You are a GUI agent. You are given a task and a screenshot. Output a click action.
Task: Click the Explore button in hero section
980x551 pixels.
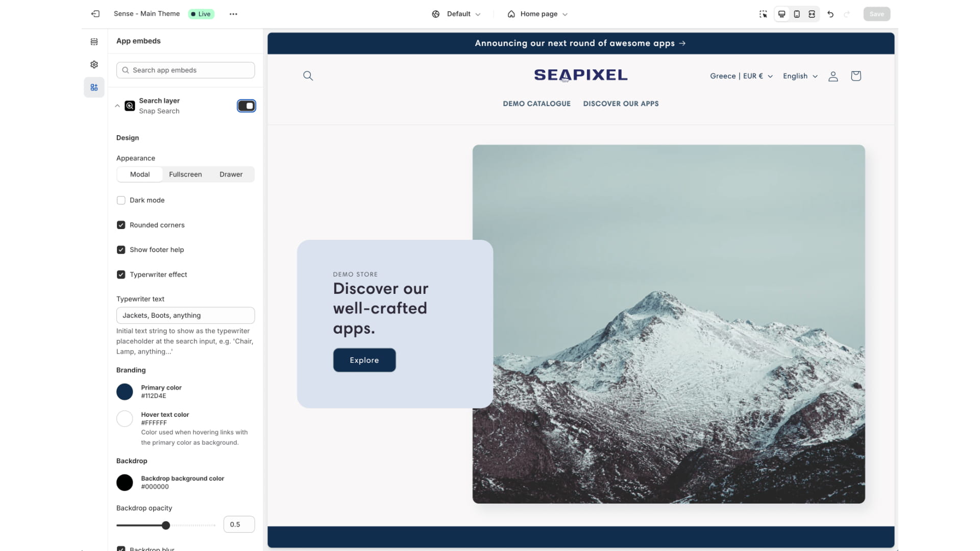(364, 360)
